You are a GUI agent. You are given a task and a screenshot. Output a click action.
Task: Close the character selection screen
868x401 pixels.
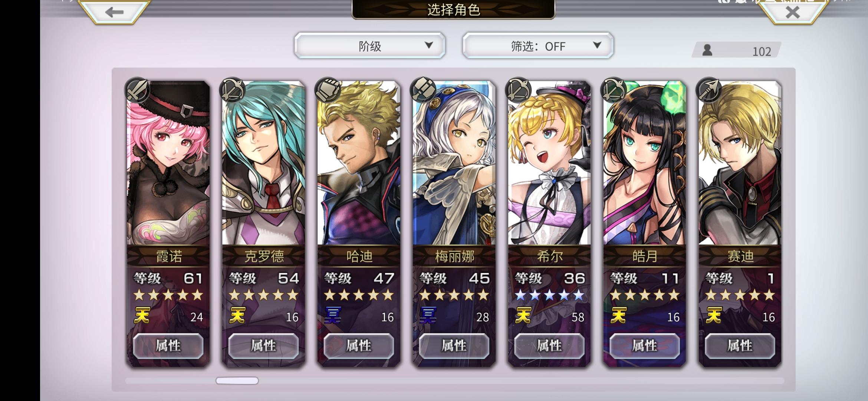click(x=793, y=12)
